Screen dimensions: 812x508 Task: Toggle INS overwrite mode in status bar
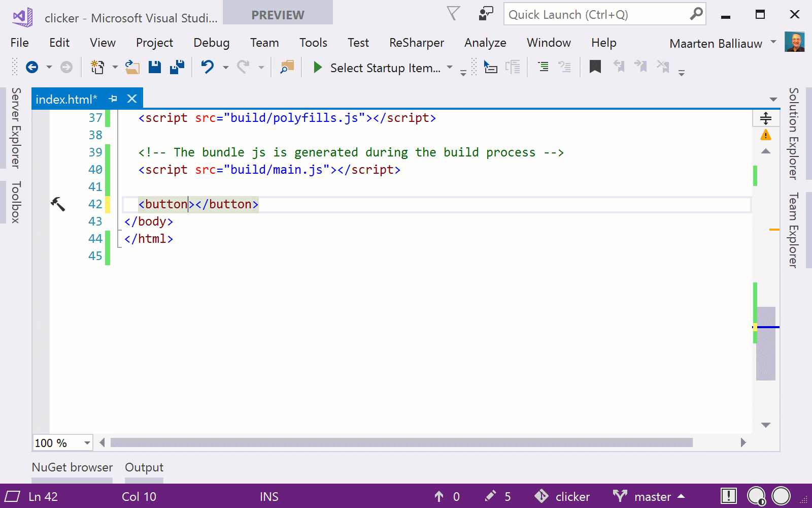tap(268, 496)
